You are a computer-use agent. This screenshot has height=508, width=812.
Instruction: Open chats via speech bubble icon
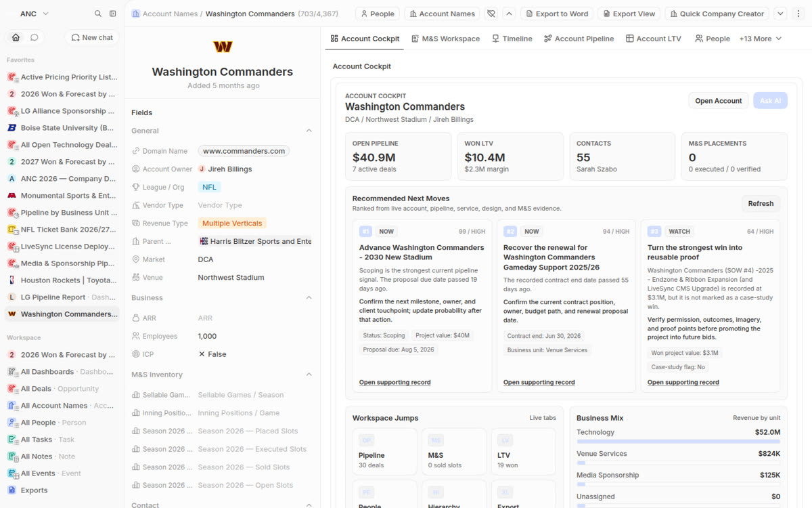[34, 37]
